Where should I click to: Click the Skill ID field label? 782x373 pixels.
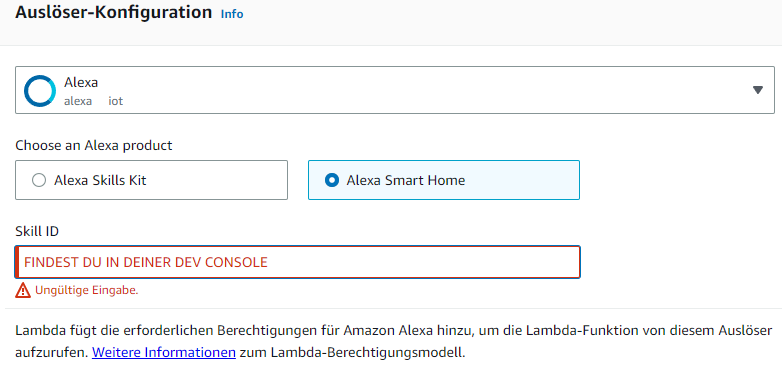coord(37,230)
